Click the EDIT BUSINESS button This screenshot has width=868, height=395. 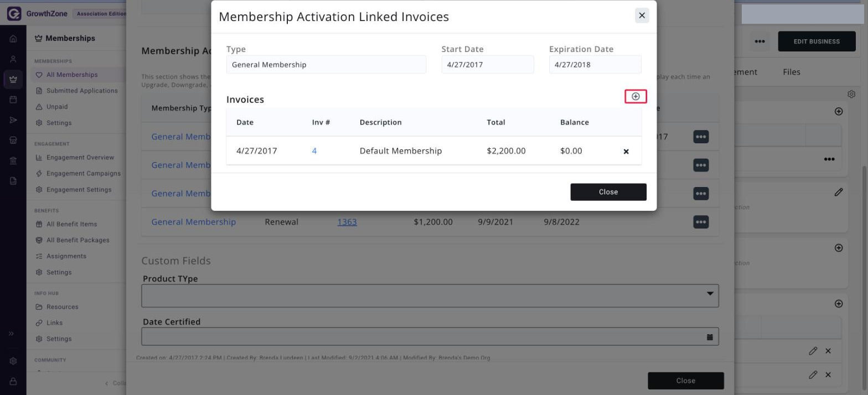click(817, 41)
